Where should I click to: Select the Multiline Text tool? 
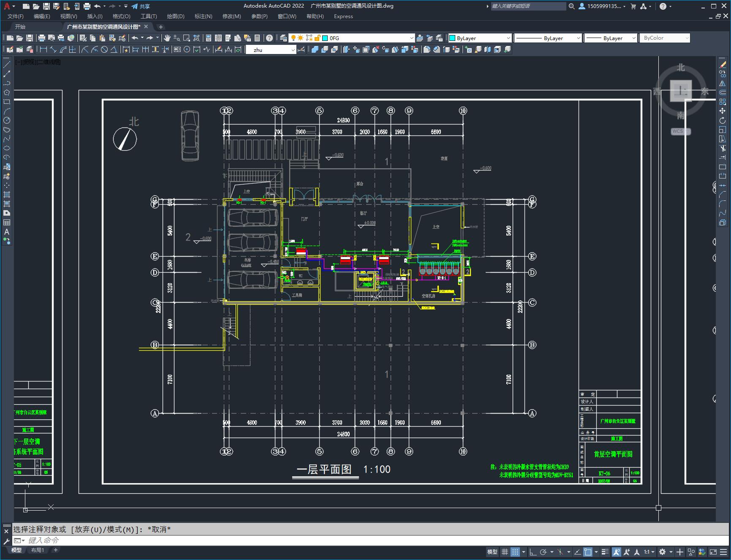tap(7, 232)
